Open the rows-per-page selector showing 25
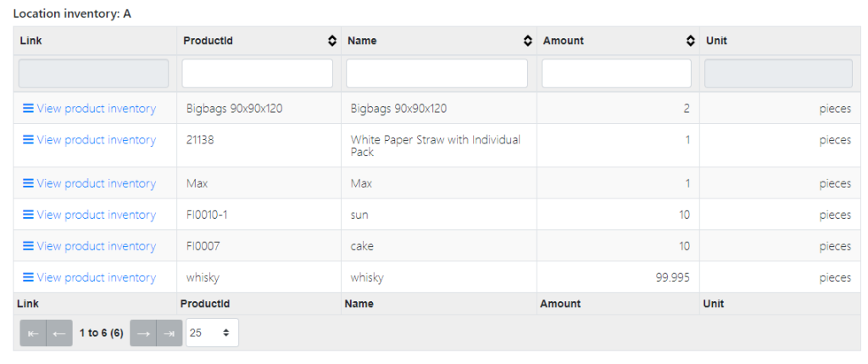Image resolution: width=868 pixels, height=364 pixels. coord(212,333)
